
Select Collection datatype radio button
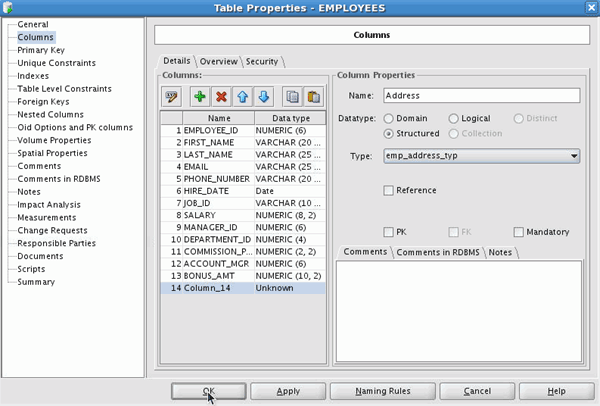(x=453, y=134)
